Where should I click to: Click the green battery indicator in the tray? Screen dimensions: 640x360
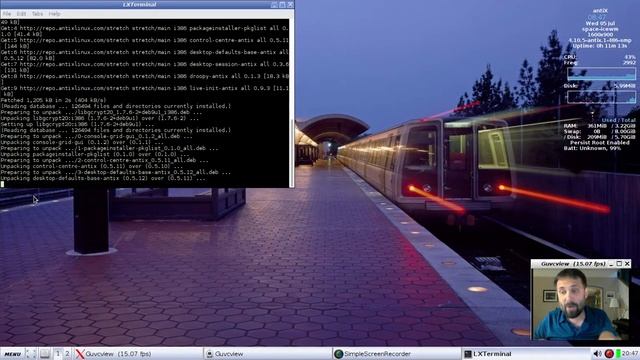tap(618, 353)
